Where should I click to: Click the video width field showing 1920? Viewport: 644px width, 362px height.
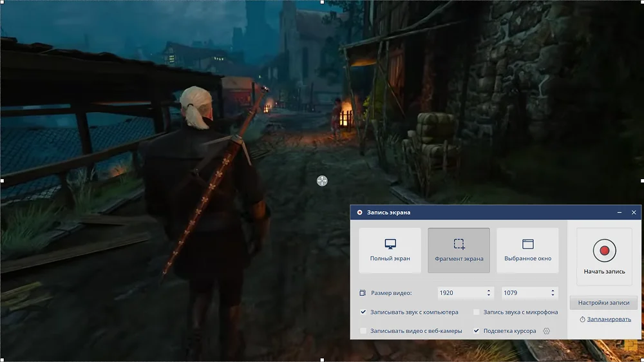click(466, 293)
